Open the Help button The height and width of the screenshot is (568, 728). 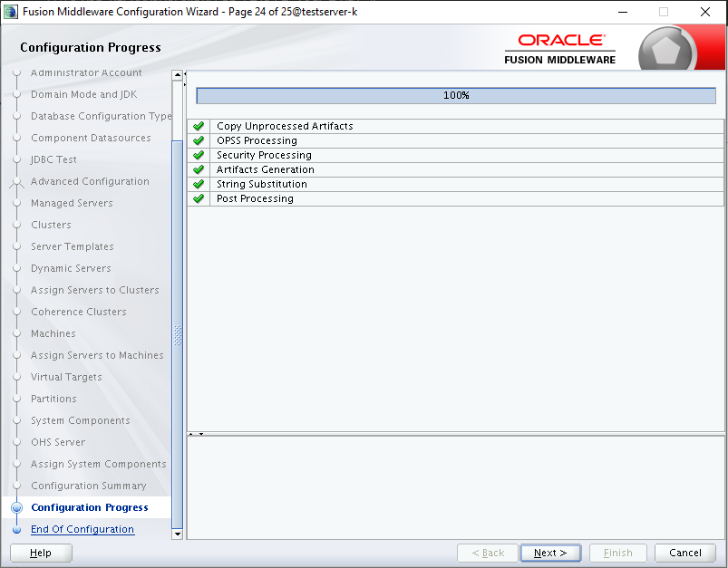pyautogui.click(x=41, y=553)
